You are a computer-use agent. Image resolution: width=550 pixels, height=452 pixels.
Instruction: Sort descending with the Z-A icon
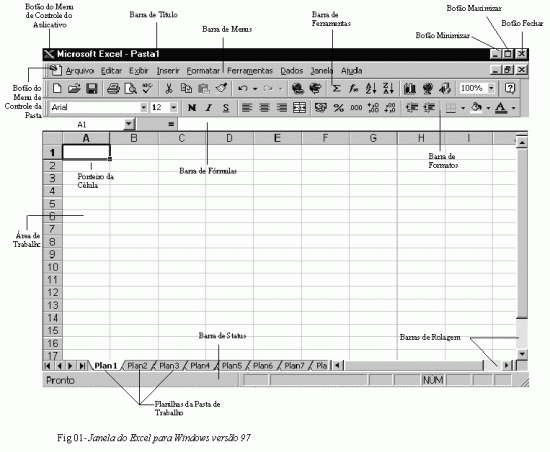(x=388, y=88)
